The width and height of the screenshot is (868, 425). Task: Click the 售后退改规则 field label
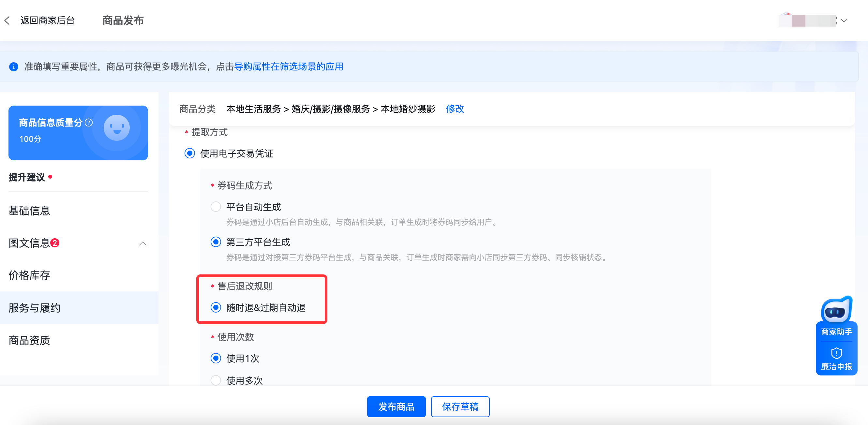(x=245, y=286)
